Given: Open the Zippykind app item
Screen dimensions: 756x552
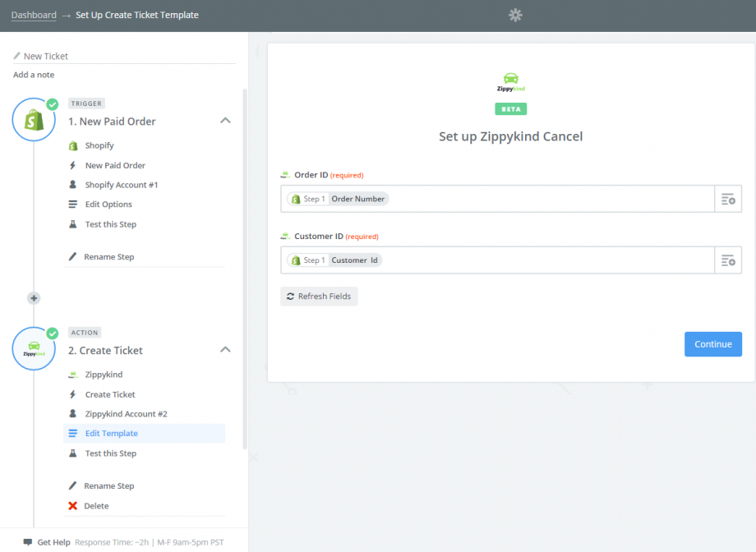Looking at the screenshot, I should [104, 375].
